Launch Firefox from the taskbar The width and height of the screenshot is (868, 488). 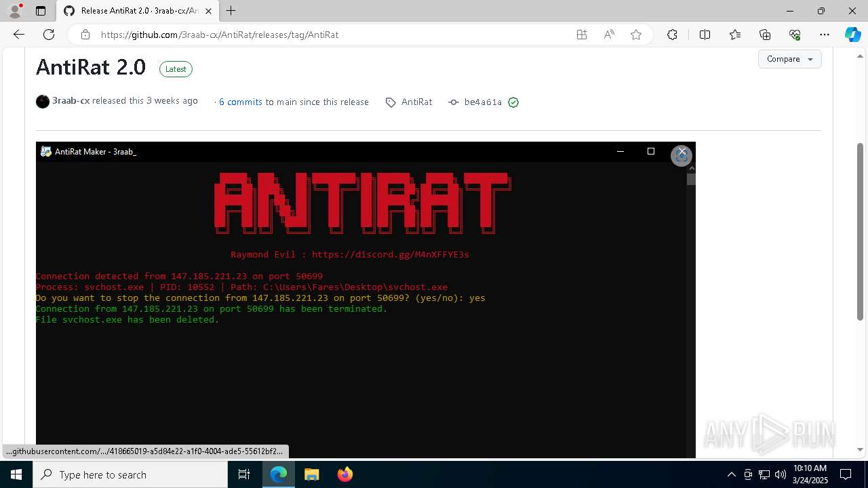(345, 474)
